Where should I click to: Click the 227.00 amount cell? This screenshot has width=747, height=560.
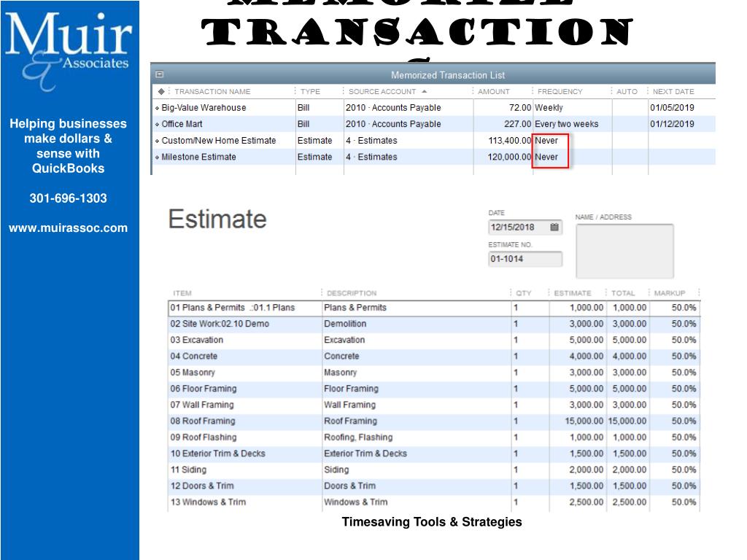pos(503,124)
